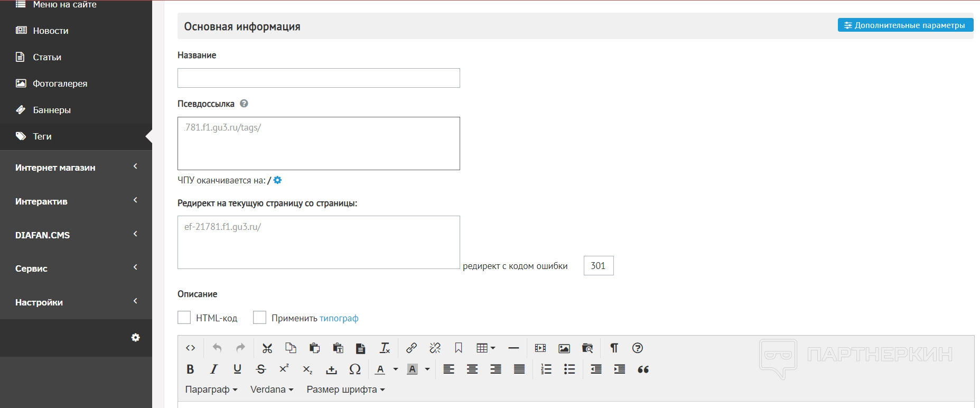Click the insert image icon in the editor
The width and height of the screenshot is (980, 408).
pos(564,348)
